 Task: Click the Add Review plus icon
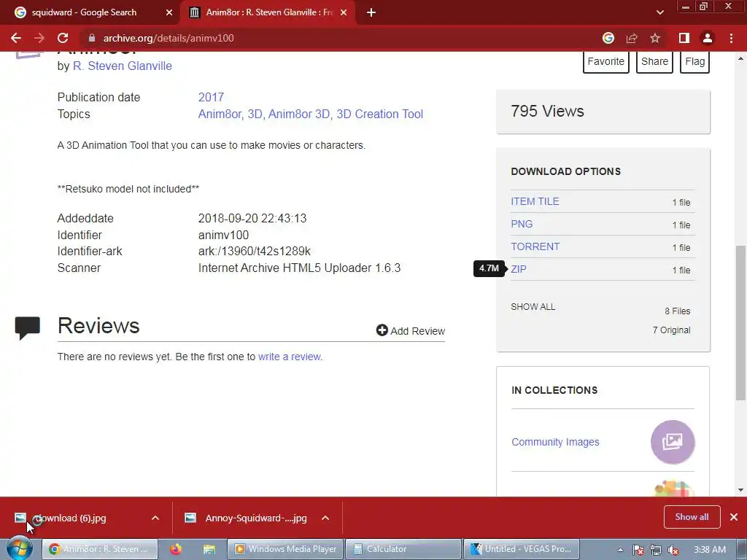[x=382, y=330]
